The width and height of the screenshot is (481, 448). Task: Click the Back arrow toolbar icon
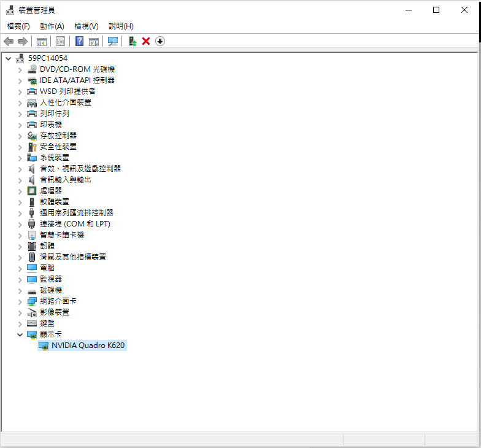9,41
